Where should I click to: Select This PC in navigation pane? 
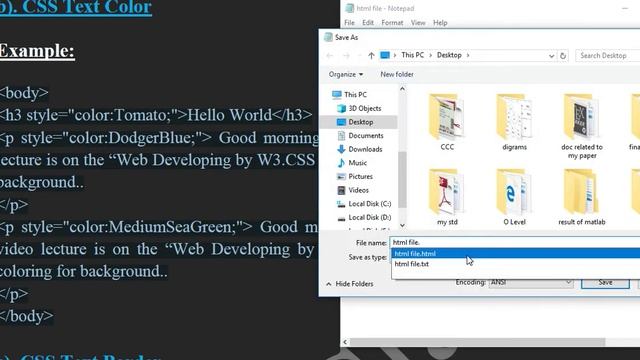click(355, 95)
